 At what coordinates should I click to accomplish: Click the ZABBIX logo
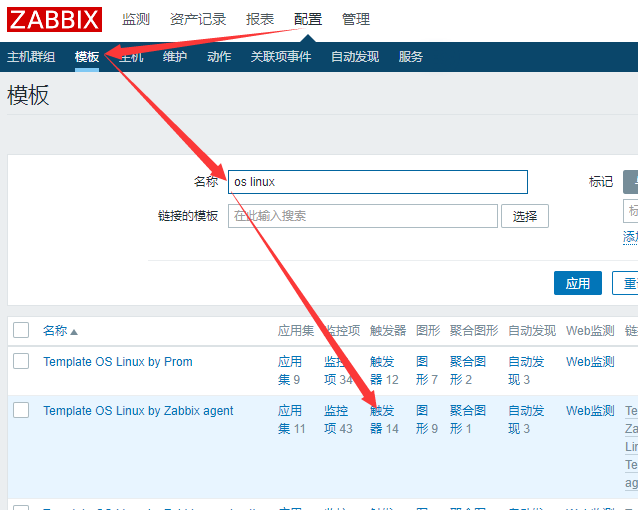coord(55,19)
